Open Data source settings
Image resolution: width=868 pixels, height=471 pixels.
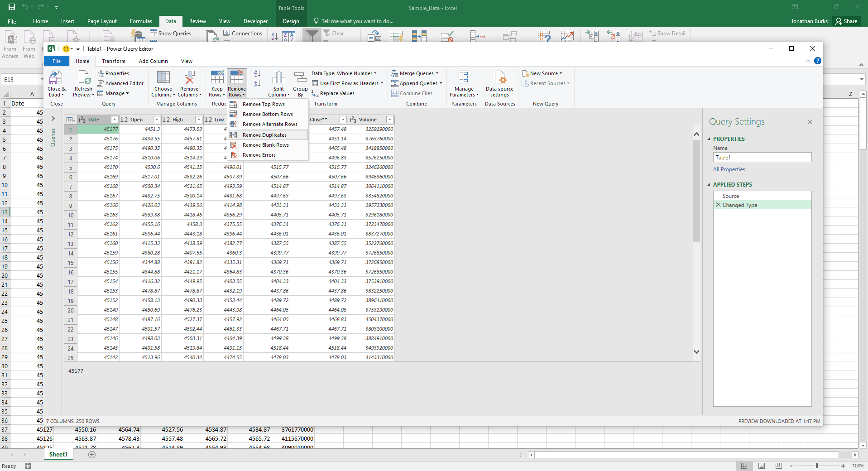coord(499,84)
